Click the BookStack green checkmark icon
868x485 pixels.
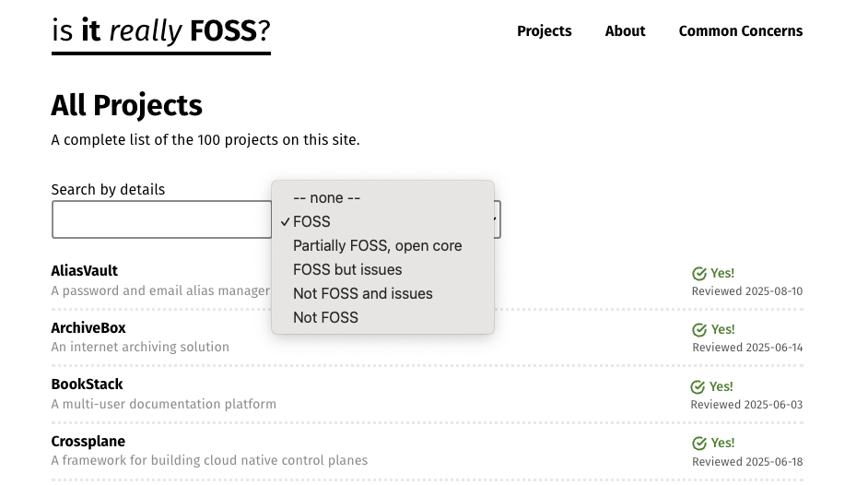[x=698, y=386]
